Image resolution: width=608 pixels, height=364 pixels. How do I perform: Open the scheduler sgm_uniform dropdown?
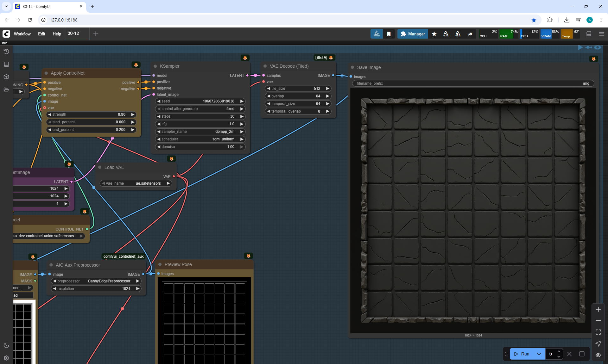click(200, 139)
